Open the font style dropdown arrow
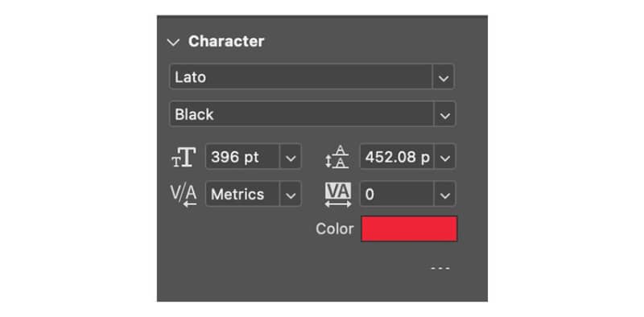 click(444, 115)
